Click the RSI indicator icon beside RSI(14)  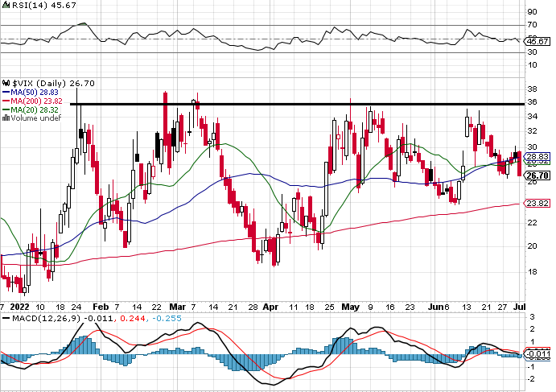(6, 5)
